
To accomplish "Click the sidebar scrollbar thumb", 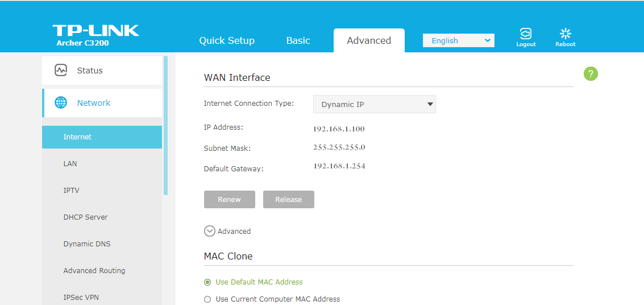I will [165, 125].
